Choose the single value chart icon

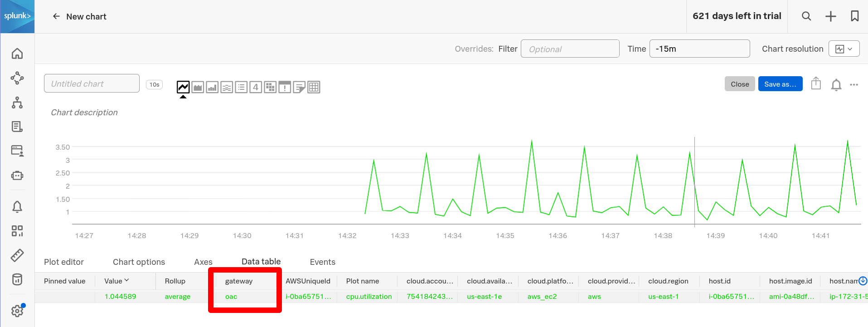click(256, 87)
